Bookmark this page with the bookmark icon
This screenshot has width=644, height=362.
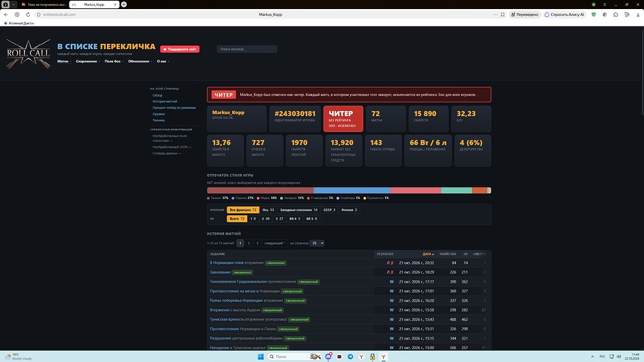502,14
